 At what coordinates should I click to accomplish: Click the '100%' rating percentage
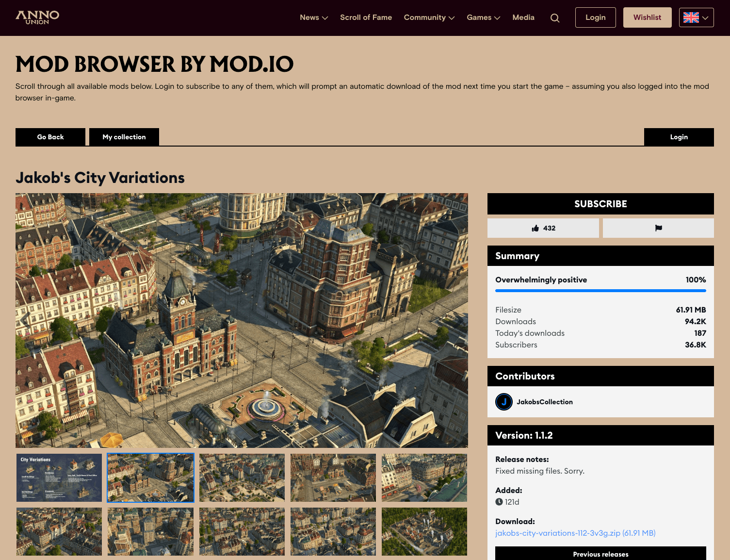[x=696, y=280]
